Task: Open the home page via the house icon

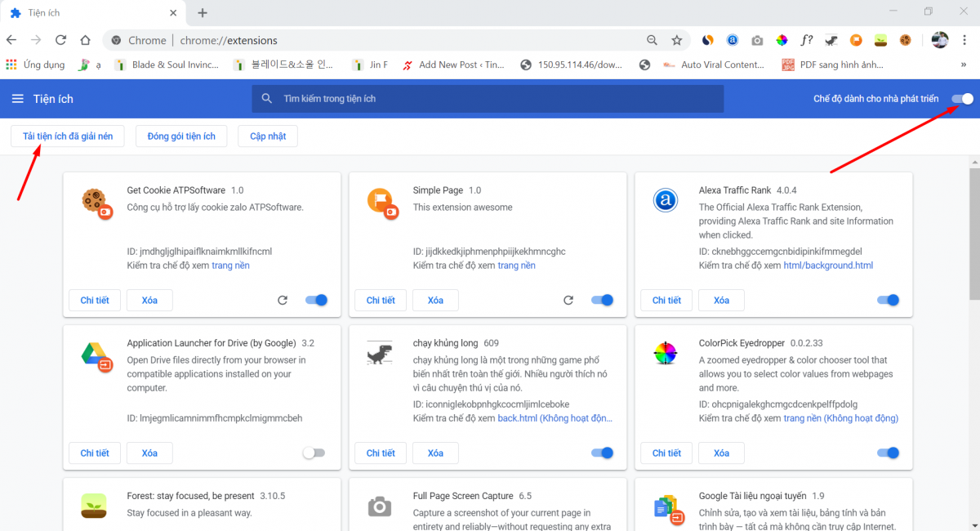Action: [85, 40]
